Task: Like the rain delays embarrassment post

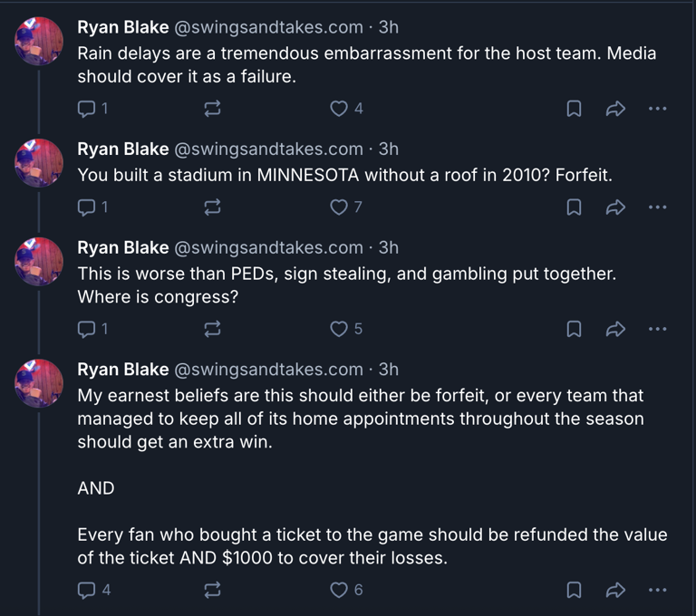Action: coord(339,109)
